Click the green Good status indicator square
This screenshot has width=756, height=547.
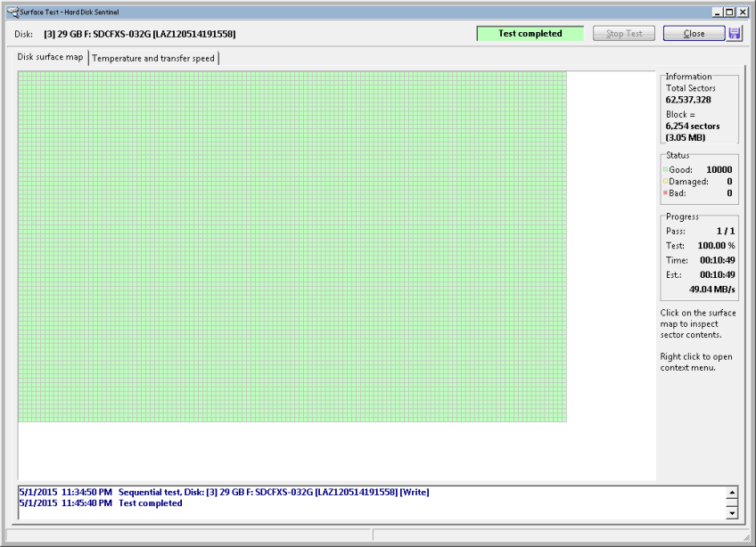[665, 170]
